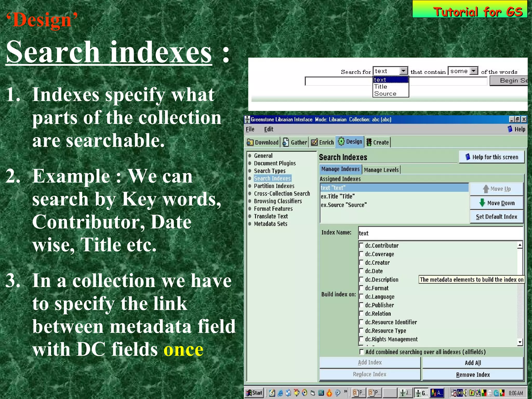532x399 pixels.
Task: Expand the 'some' words dropdown
Action: (x=474, y=71)
